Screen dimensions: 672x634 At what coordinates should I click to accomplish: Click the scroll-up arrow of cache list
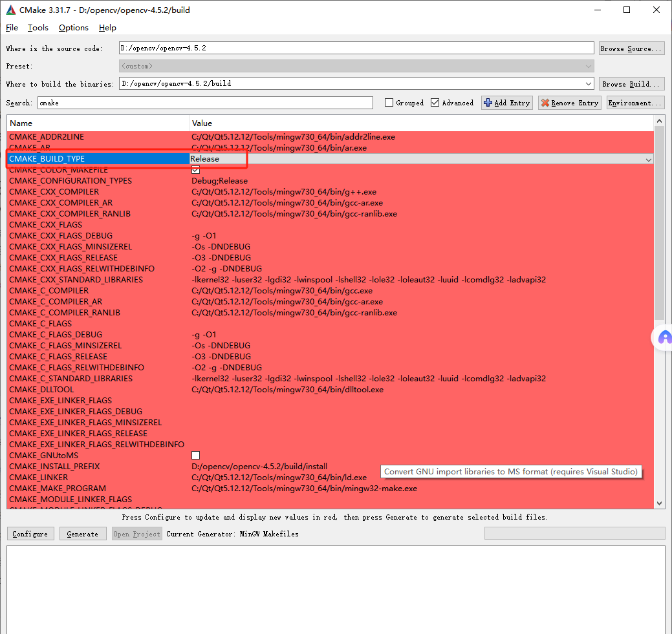point(659,122)
